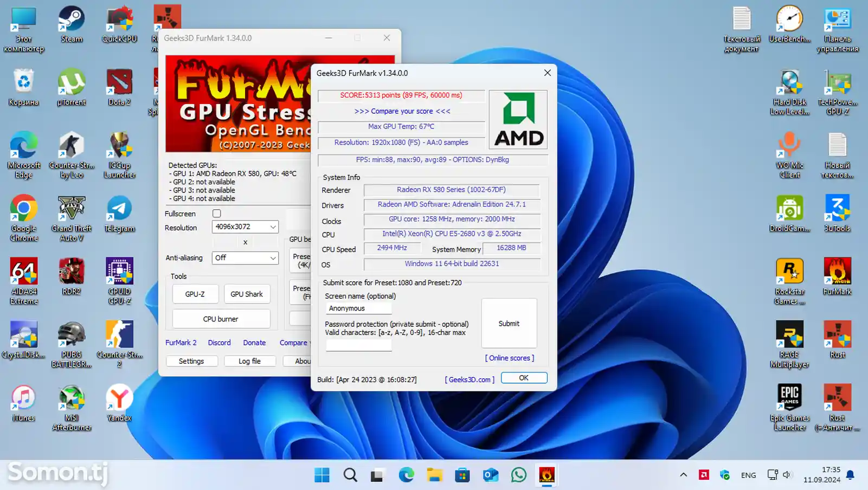
Task: Open the UserBenchmark desktop icon
Action: point(789,24)
